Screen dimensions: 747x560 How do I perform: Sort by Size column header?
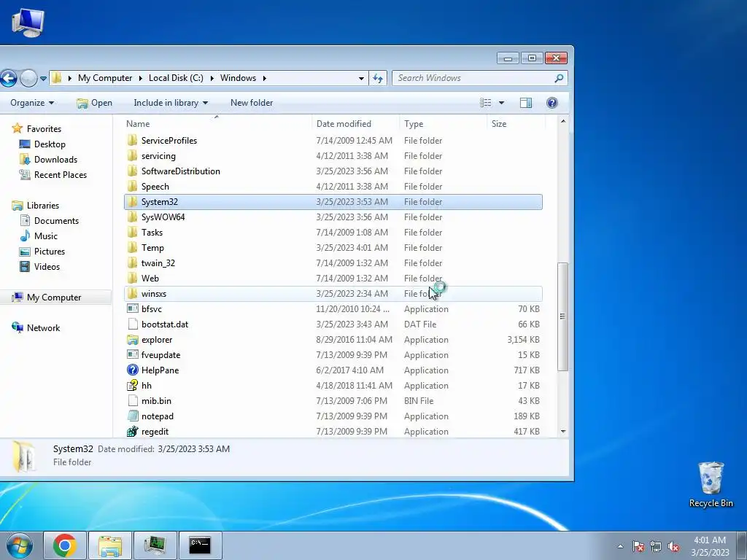(516, 124)
